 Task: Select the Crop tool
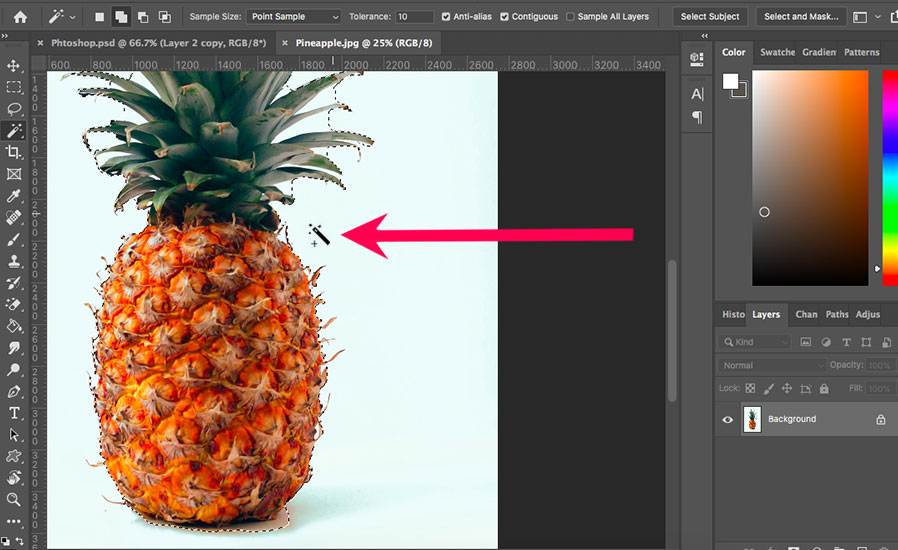pyautogui.click(x=14, y=152)
